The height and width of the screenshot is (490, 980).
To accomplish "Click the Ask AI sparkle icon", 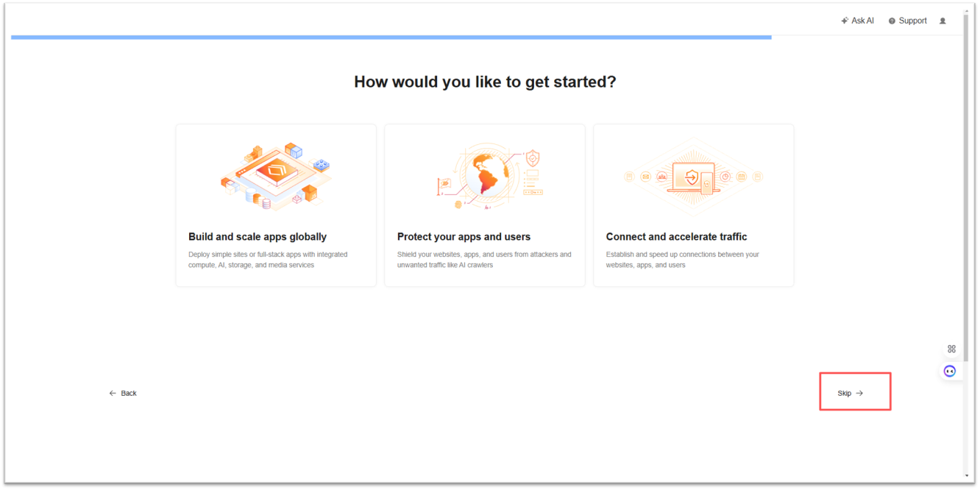I will click(845, 21).
